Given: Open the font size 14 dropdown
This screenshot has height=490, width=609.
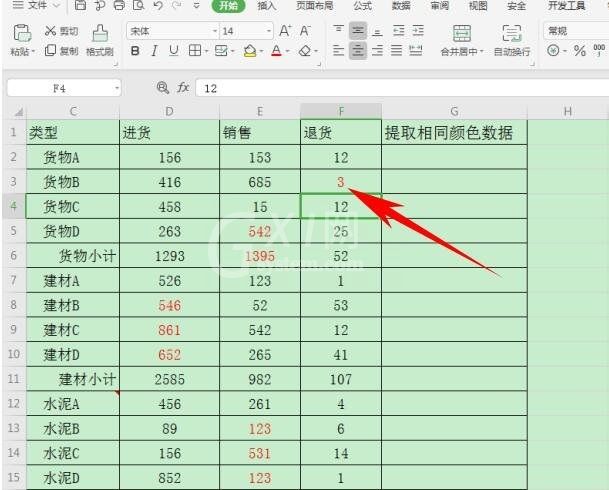Looking at the screenshot, I should pyautogui.click(x=268, y=31).
